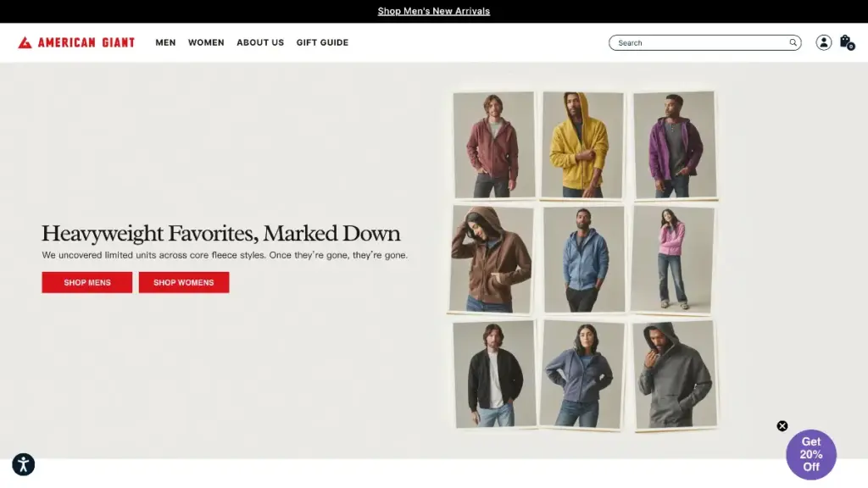This screenshot has height=488, width=868.
Task: Open the WOMEN navigation menu
Action: 206,42
